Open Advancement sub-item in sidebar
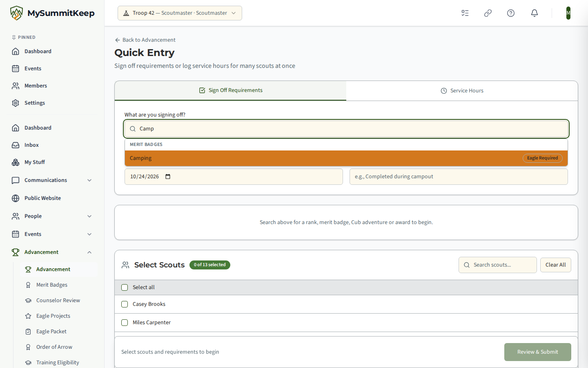The image size is (588, 368). 59,269
